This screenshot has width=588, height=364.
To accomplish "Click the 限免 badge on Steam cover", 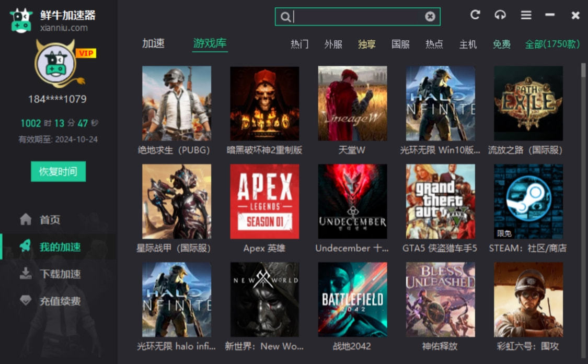I will tap(504, 233).
